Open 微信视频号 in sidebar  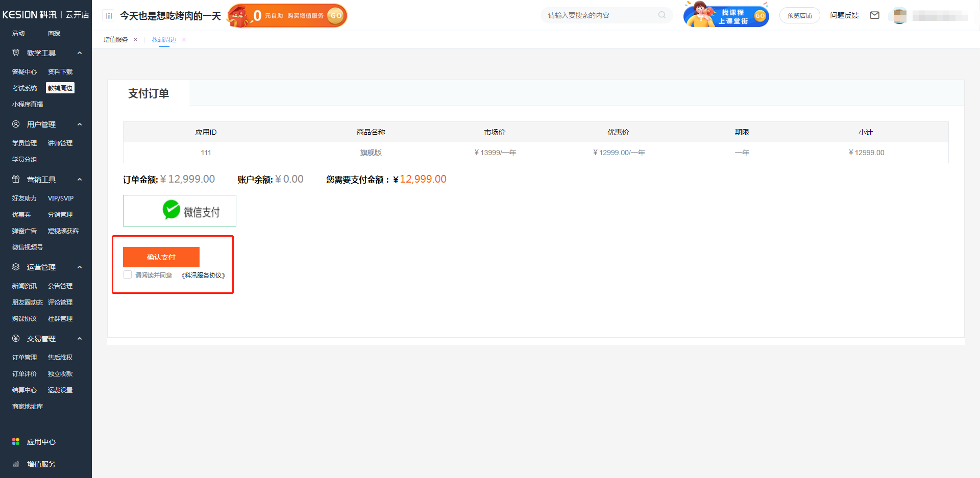point(28,247)
